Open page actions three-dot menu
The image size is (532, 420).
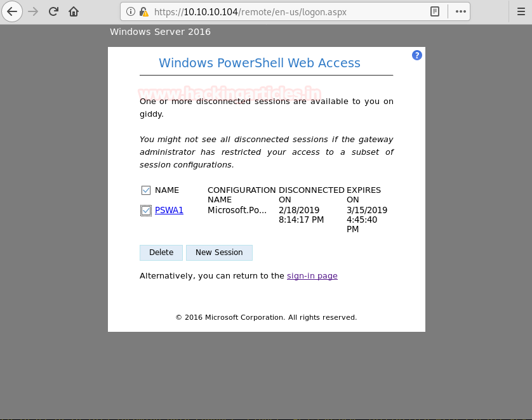tap(460, 11)
